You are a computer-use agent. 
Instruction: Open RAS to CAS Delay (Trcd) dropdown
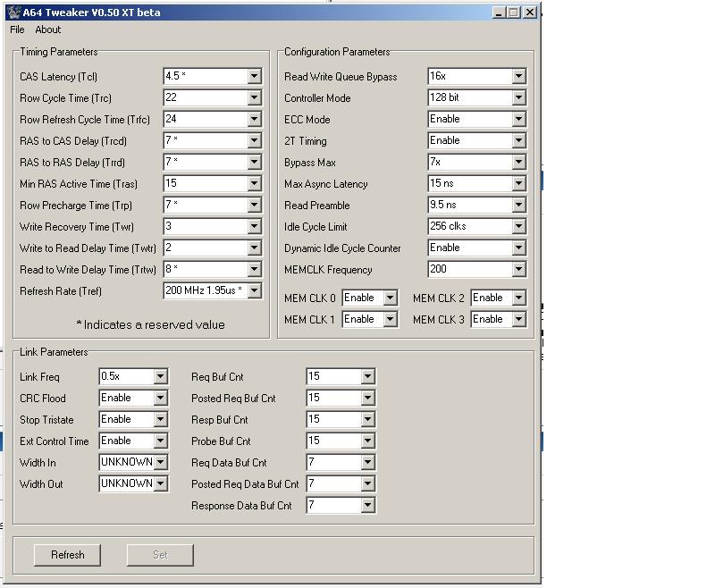[x=255, y=140]
